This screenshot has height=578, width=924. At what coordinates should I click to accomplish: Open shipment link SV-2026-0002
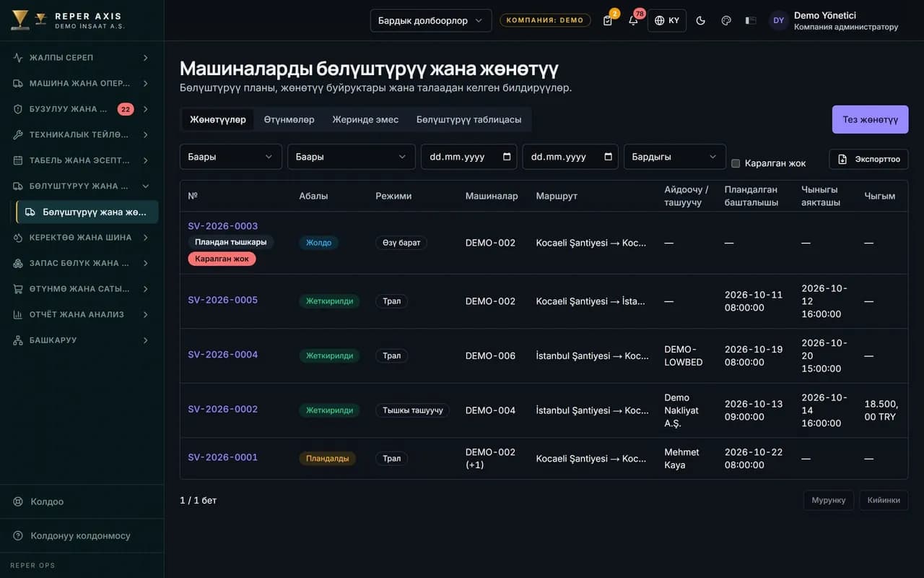223,409
